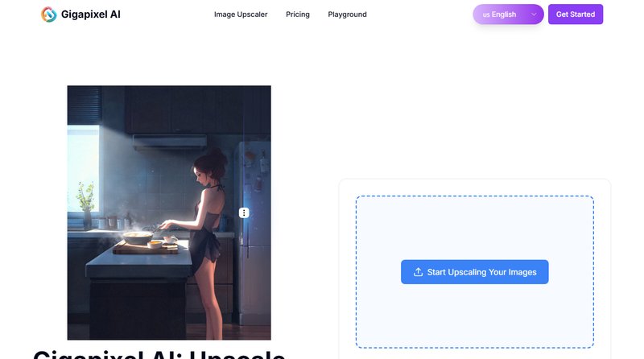
Task: Go to the Pricing page
Action: 298,14
